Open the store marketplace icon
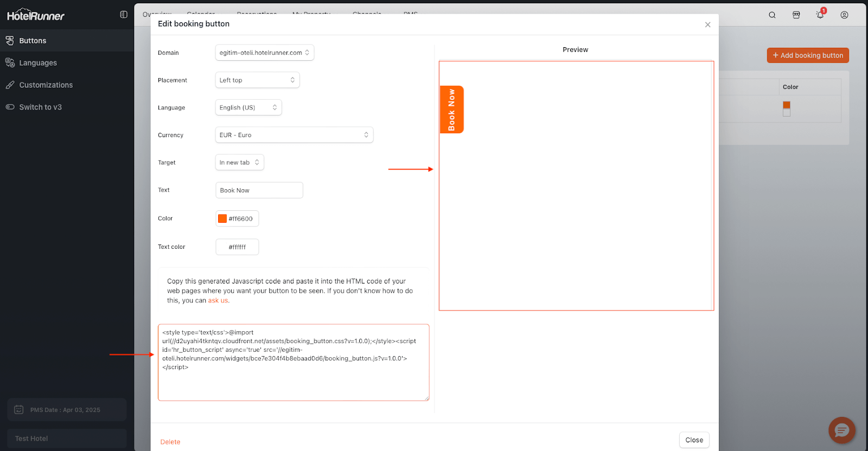The width and height of the screenshot is (868, 451). [x=796, y=15]
